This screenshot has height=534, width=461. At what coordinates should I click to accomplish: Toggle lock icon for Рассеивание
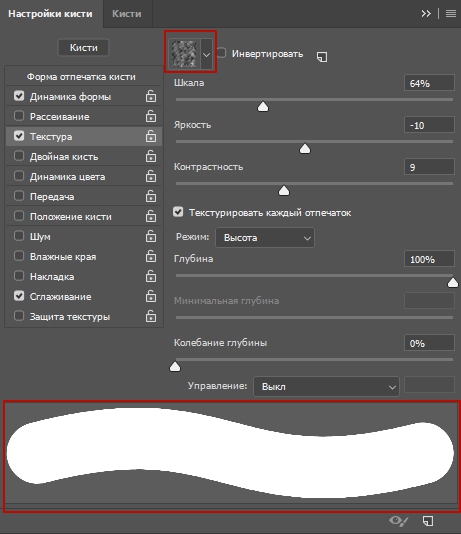pos(151,116)
